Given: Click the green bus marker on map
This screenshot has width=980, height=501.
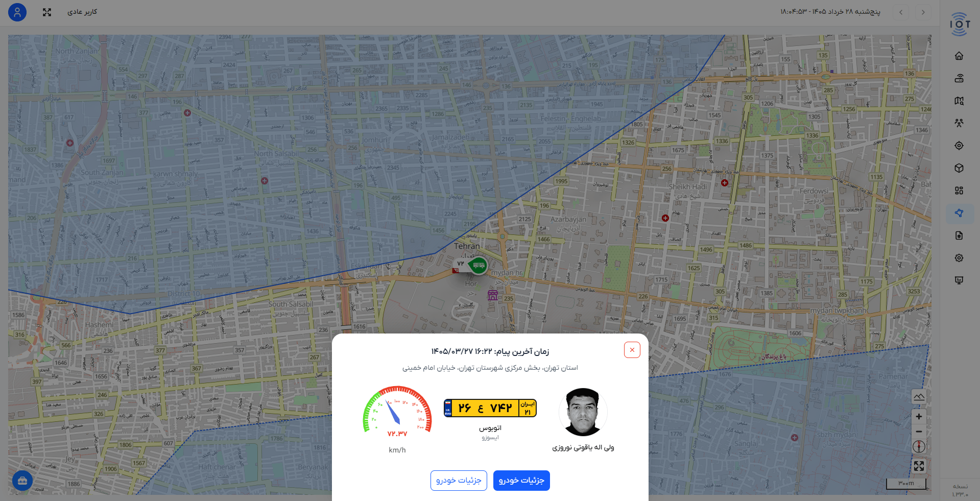Looking at the screenshot, I should 479,265.
